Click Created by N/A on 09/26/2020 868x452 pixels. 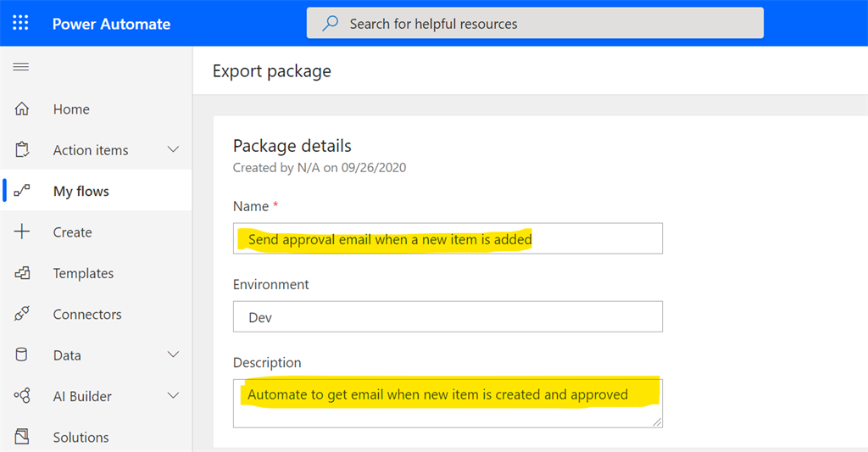point(320,168)
